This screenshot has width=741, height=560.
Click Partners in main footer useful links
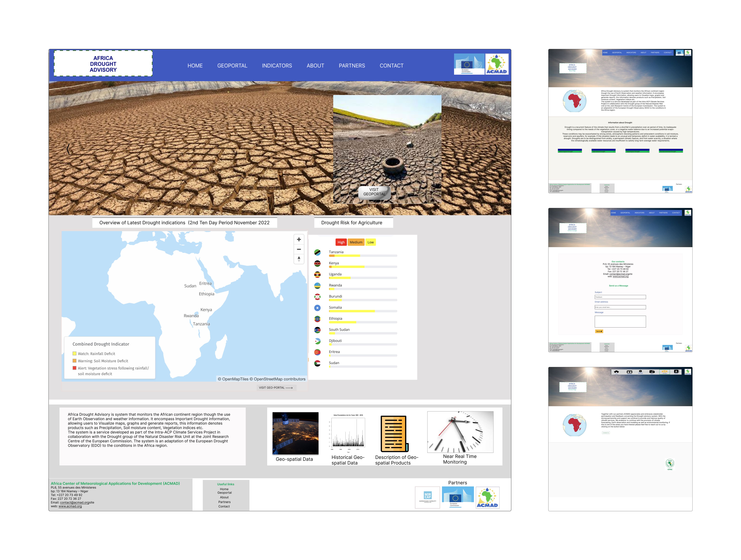(224, 502)
